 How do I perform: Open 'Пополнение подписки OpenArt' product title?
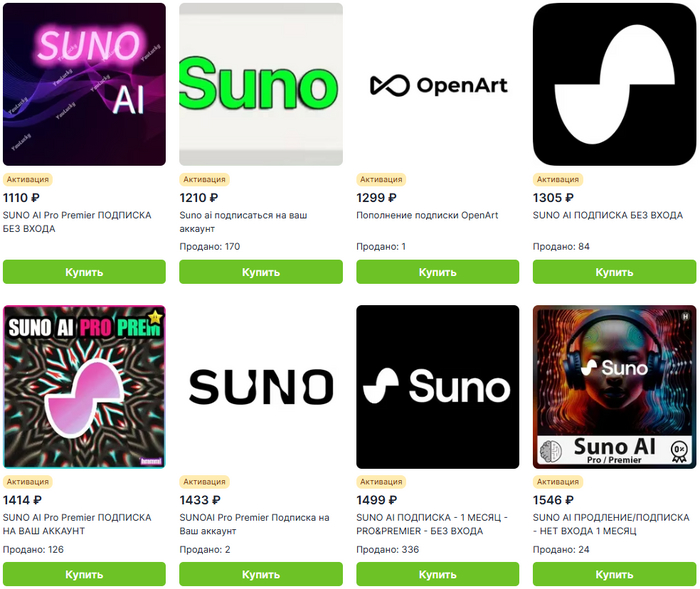[427, 215]
